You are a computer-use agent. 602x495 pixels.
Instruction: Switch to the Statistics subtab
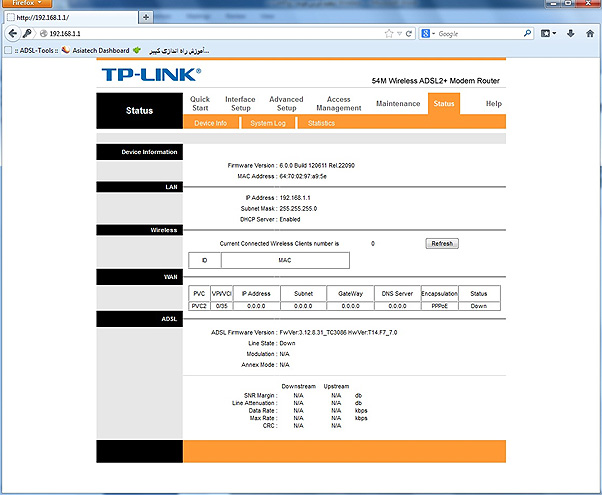(x=321, y=123)
